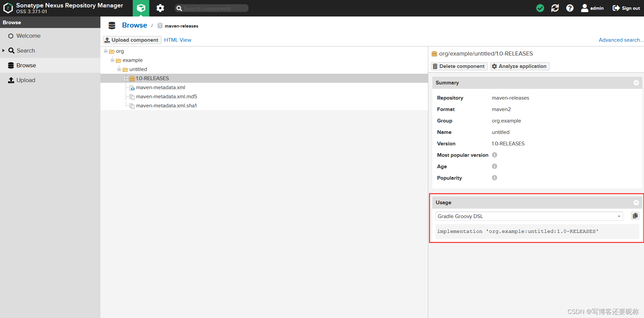Collapse the org folder node
The height and width of the screenshot is (318, 644).
pyautogui.click(x=105, y=51)
